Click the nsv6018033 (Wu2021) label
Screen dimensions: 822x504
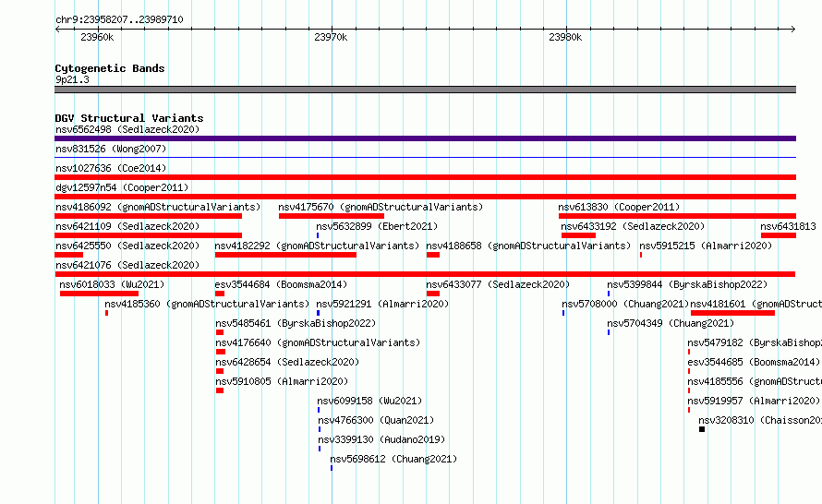[x=112, y=284]
